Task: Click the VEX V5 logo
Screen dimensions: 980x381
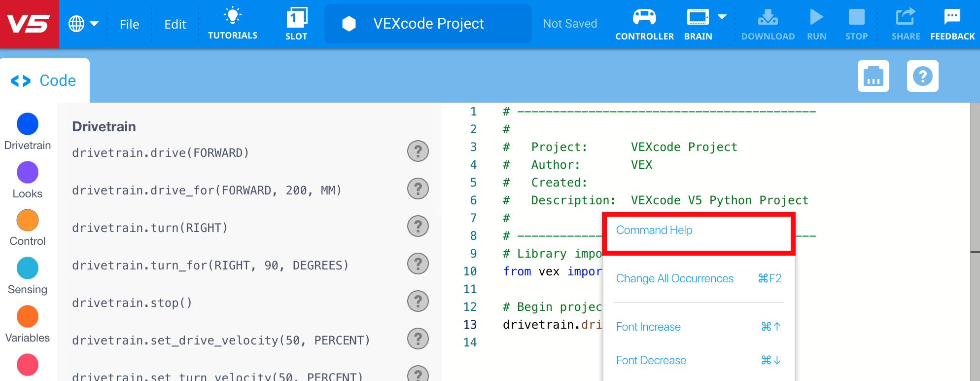Action: [x=29, y=24]
